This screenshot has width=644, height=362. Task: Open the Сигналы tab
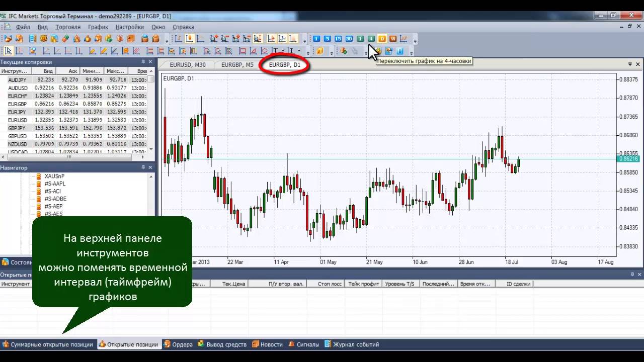click(x=304, y=344)
